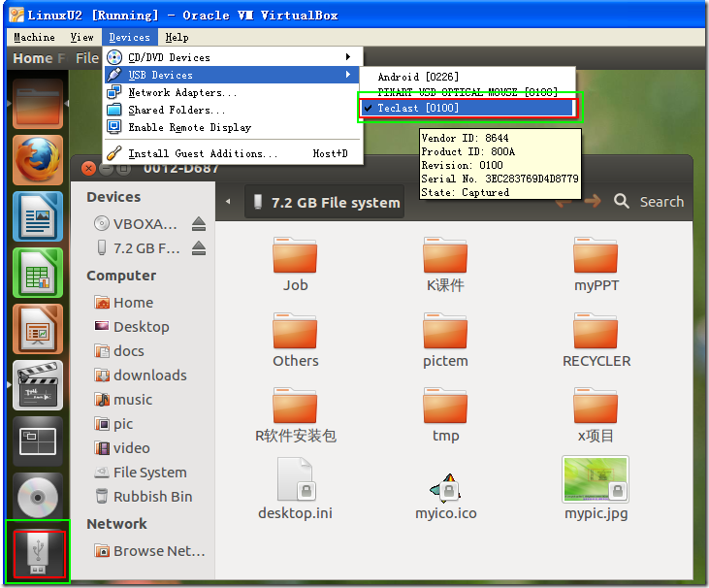Screen dimensions: 709x588
Task: Open the Job folder
Action: [295, 265]
